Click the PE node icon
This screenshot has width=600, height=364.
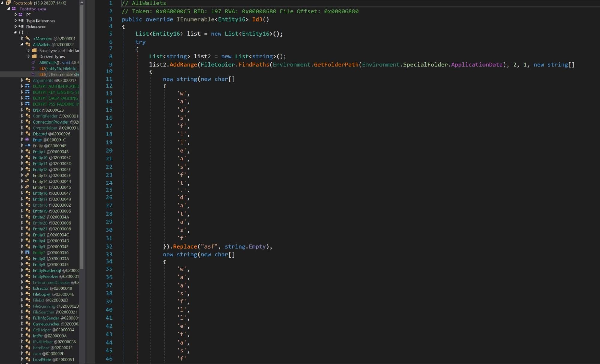pyautogui.click(x=21, y=15)
